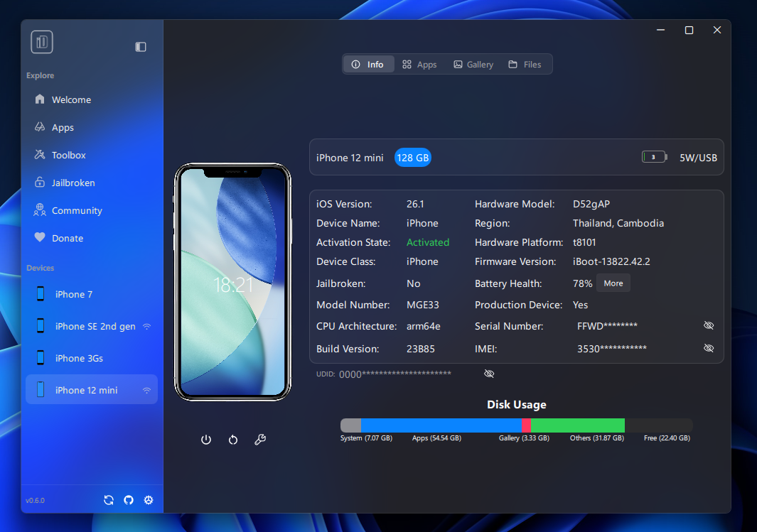
Task: Select the iPhone SE 2nd gen device
Action: click(91, 326)
